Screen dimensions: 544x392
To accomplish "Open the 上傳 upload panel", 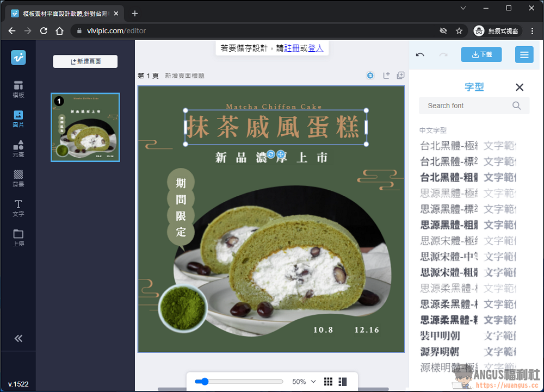I will point(18,238).
